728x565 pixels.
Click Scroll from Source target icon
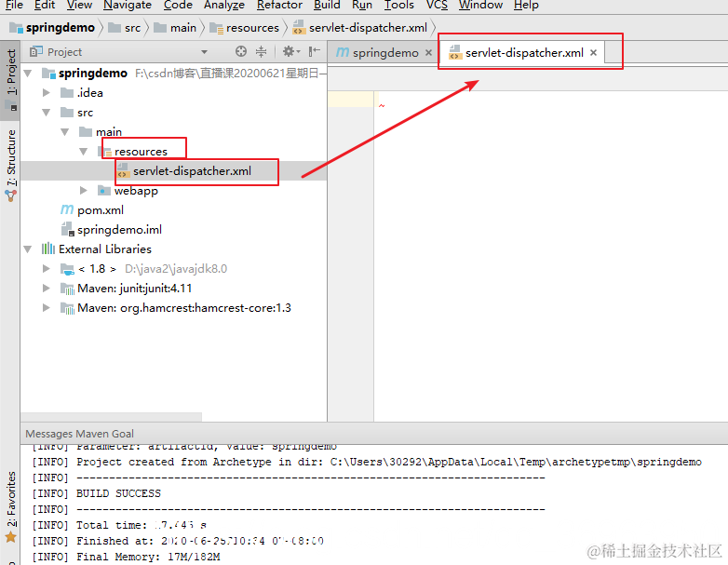tap(240, 51)
